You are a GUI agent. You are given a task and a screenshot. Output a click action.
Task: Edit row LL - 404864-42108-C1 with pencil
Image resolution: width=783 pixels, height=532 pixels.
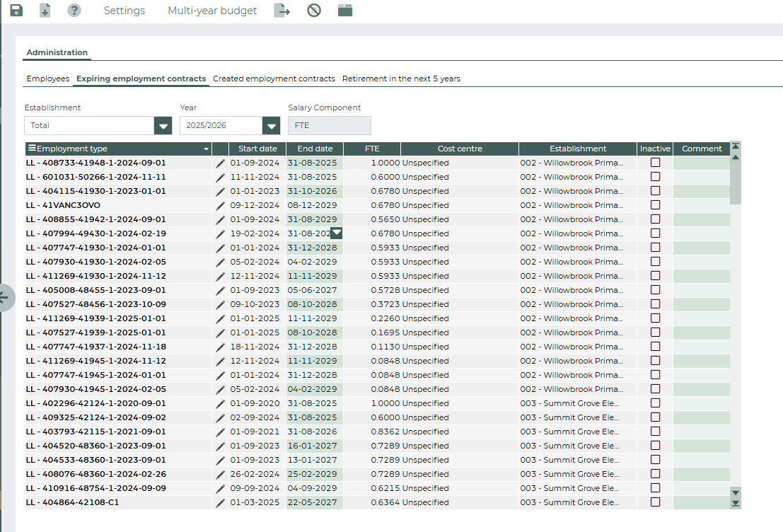click(220, 503)
